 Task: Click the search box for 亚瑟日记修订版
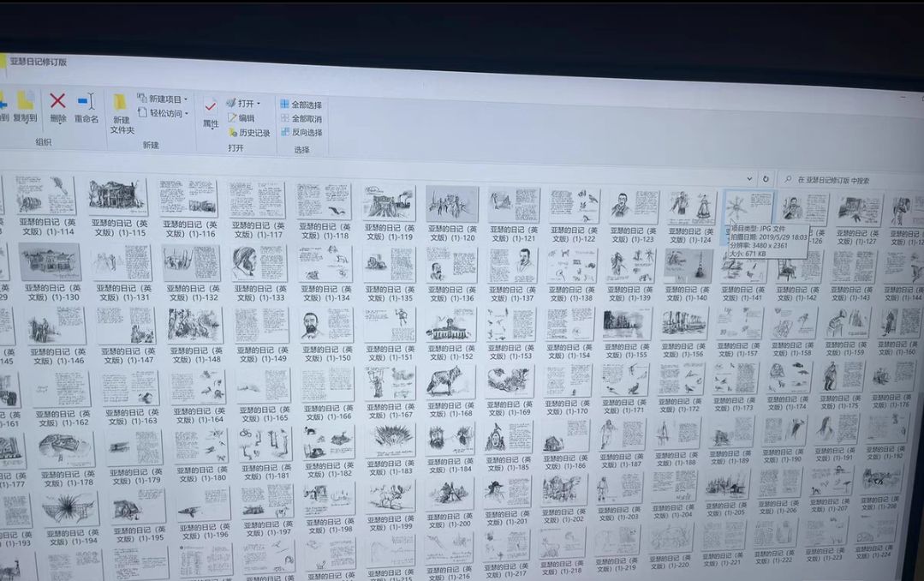[x=848, y=181]
